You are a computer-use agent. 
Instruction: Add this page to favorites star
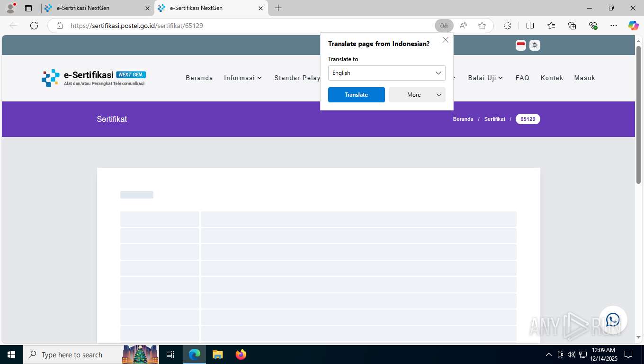point(482,26)
